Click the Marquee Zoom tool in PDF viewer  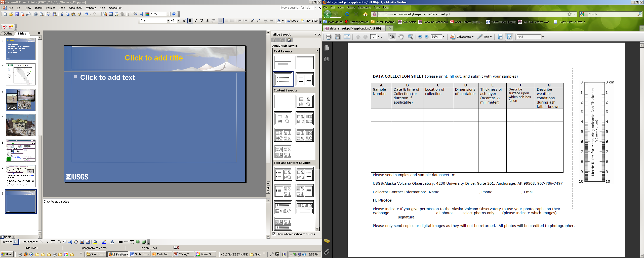pos(410,37)
